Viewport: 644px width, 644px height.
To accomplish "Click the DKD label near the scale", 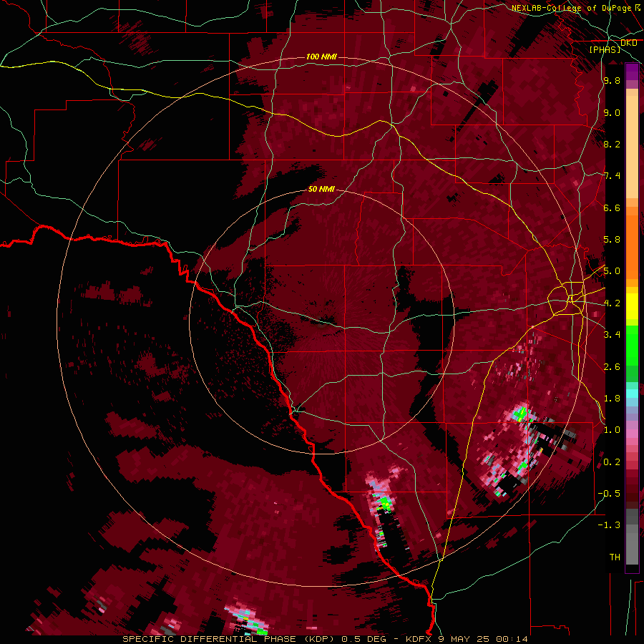I will pyautogui.click(x=629, y=43).
